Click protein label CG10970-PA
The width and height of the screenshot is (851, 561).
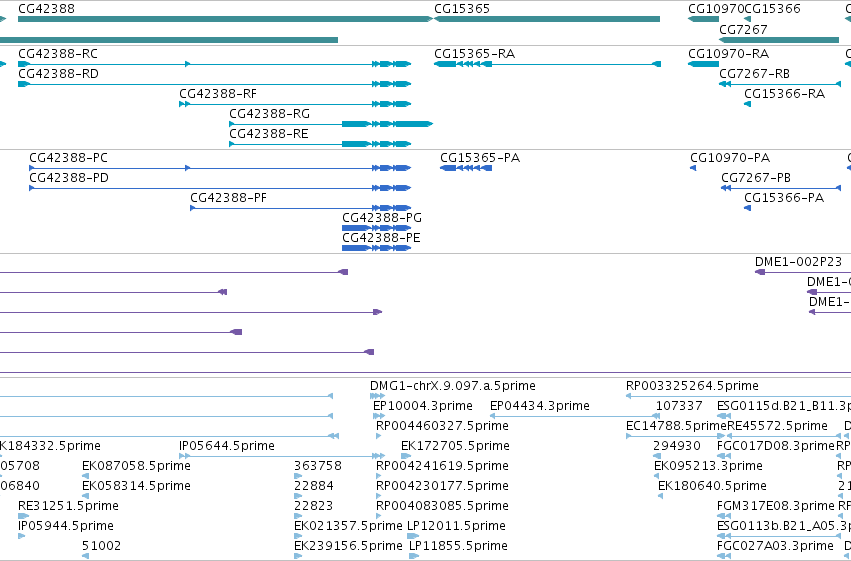[730, 158]
